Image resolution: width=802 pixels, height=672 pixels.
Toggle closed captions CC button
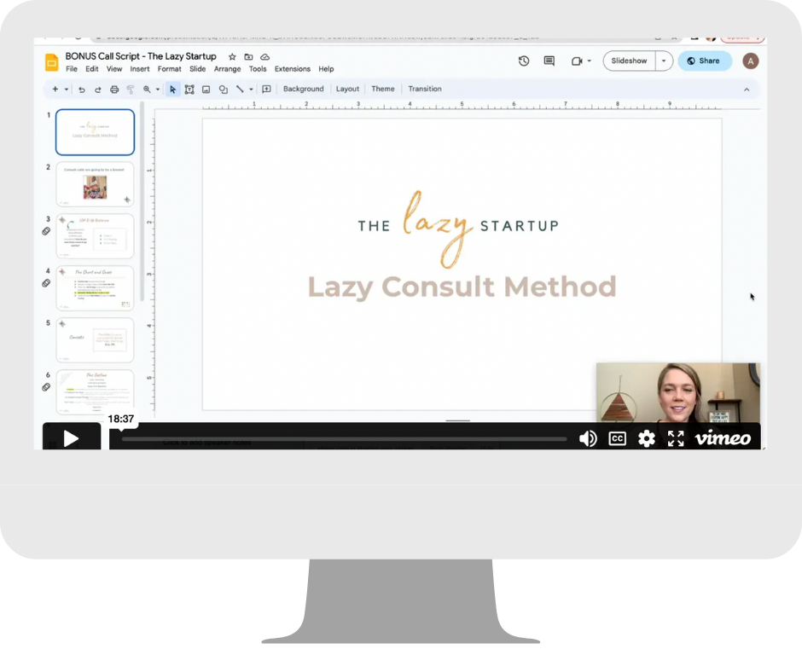pos(618,438)
